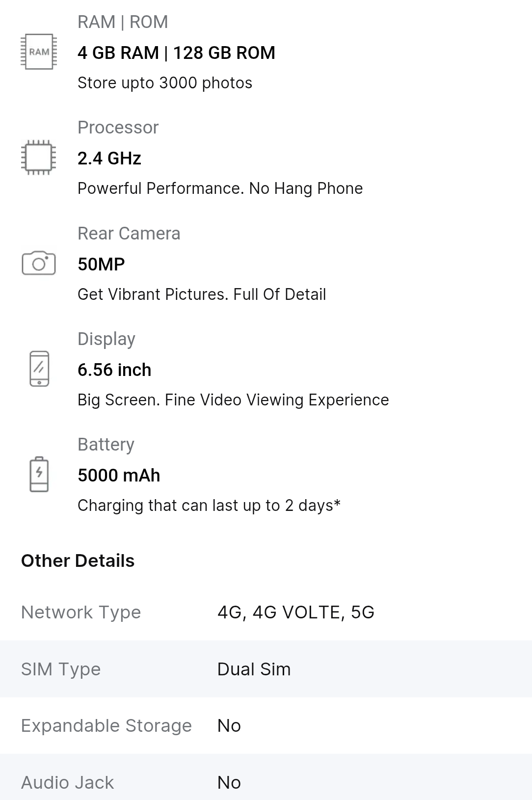
Task: Click the phone display icon
Action: (39, 369)
